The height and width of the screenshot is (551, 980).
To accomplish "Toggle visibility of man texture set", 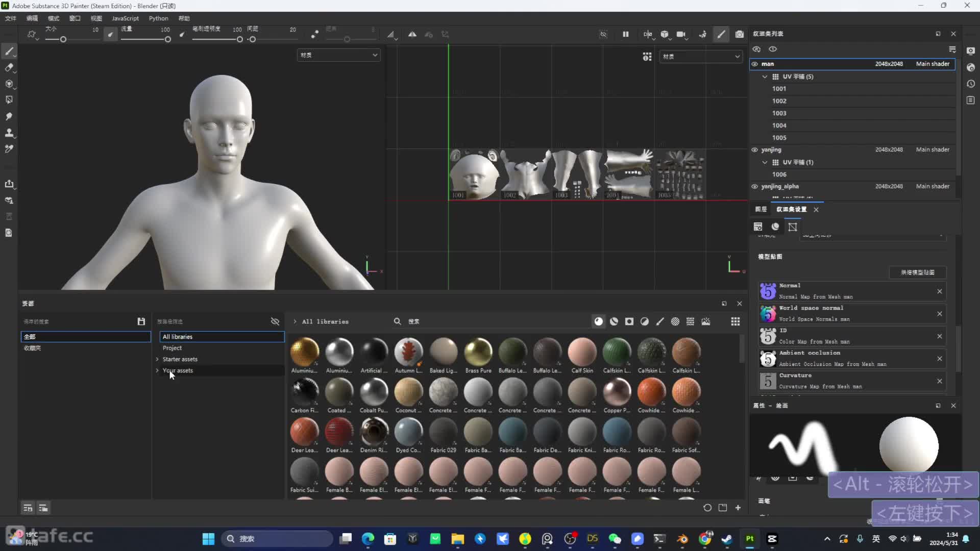I will tap(754, 64).
